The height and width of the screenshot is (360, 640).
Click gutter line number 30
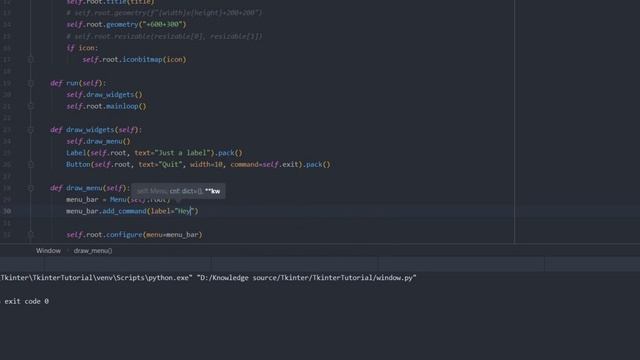[7, 211]
